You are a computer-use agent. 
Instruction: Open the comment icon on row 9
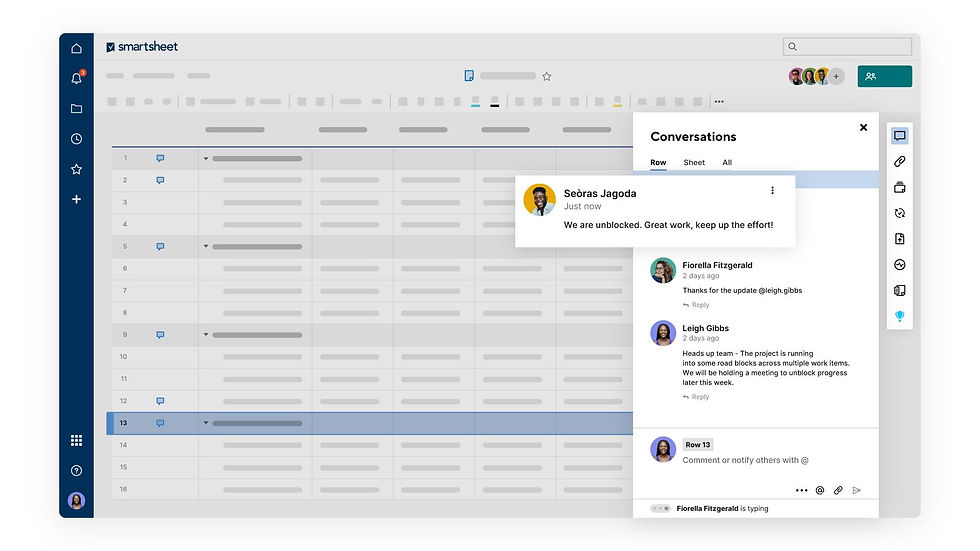point(160,335)
